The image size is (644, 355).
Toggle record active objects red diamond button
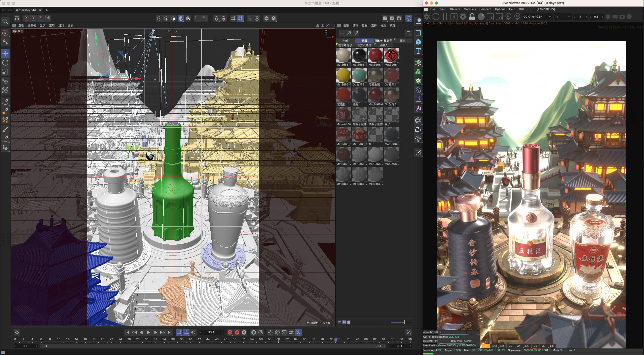pyautogui.click(x=230, y=332)
